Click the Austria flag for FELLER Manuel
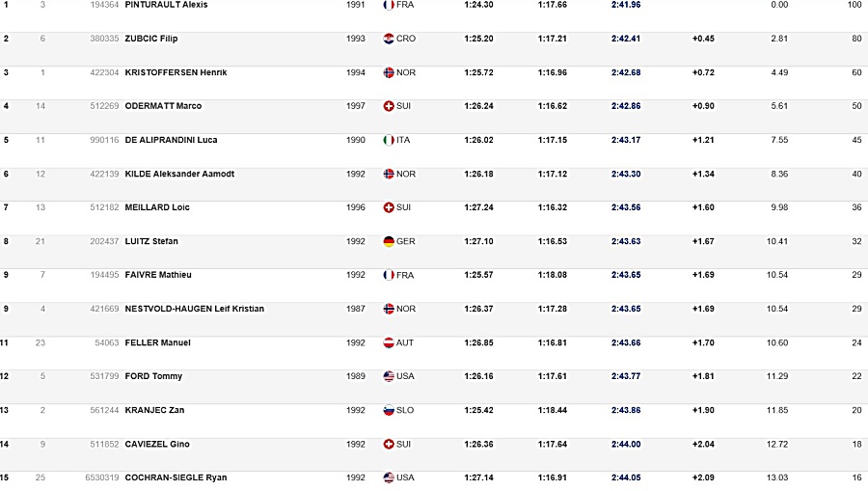 pos(389,342)
